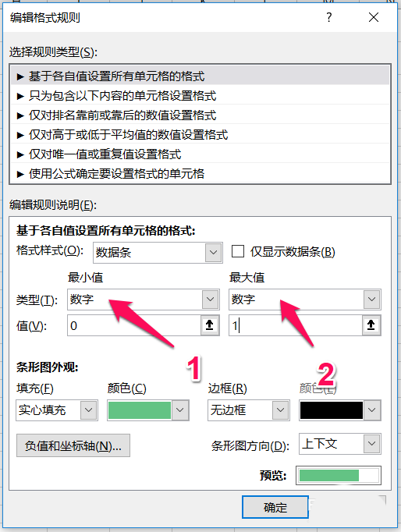401x532 pixels.
Task: Expand the 实心填充 fill dropdown
Action: point(57,410)
